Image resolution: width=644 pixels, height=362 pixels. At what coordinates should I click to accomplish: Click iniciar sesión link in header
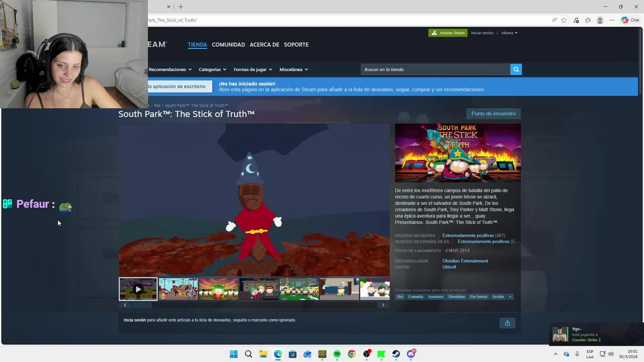coord(482,33)
